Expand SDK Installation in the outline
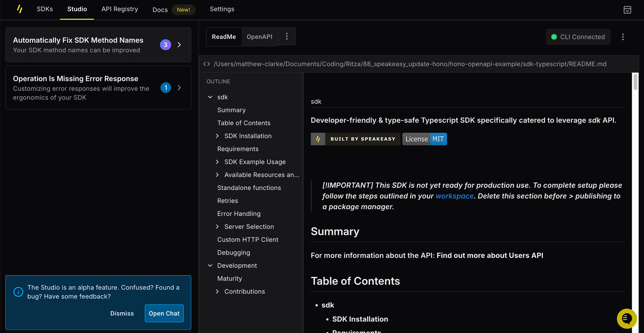The width and height of the screenshot is (644, 333). 218,136
